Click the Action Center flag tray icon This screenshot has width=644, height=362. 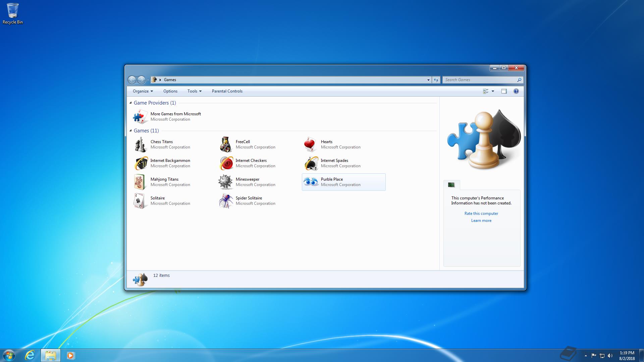point(594,356)
